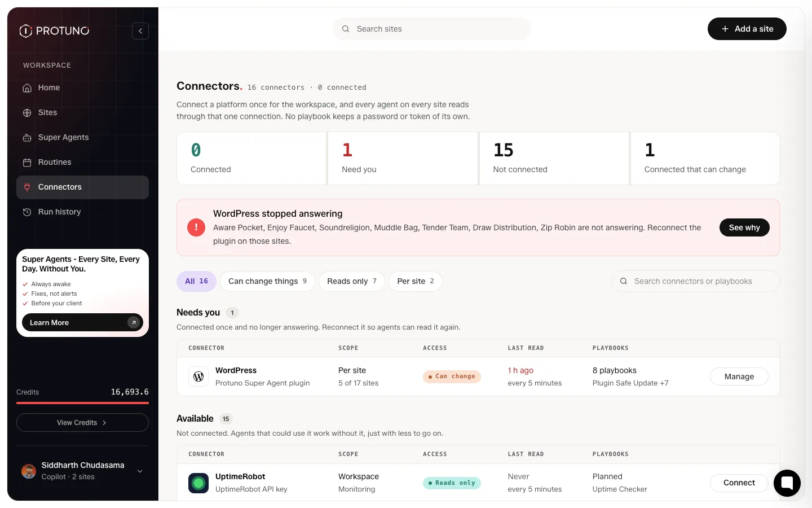Click the Super Agents robot icon
Image resolution: width=812 pixels, height=508 pixels.
pos(27,138)
